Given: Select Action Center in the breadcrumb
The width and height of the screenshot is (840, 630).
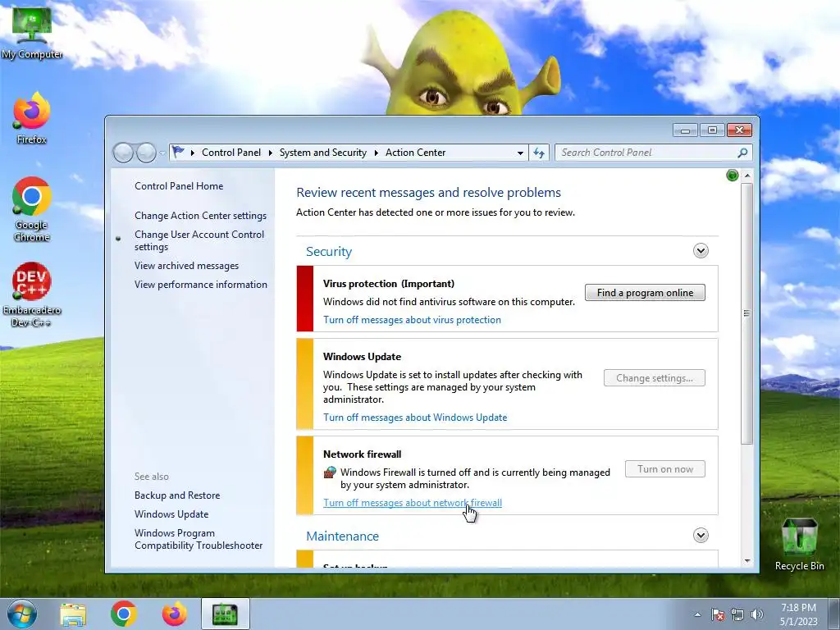Looking at the screenshot, I should point(415,152).
